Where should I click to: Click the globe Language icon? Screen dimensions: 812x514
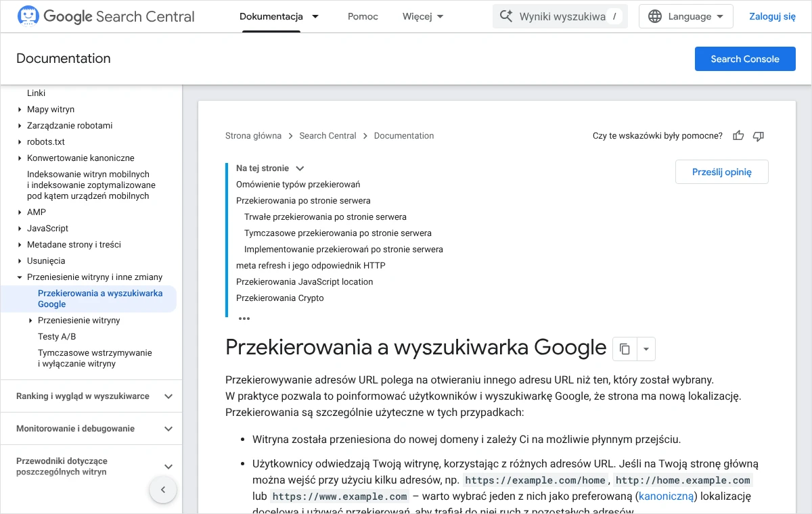[655, 16]
